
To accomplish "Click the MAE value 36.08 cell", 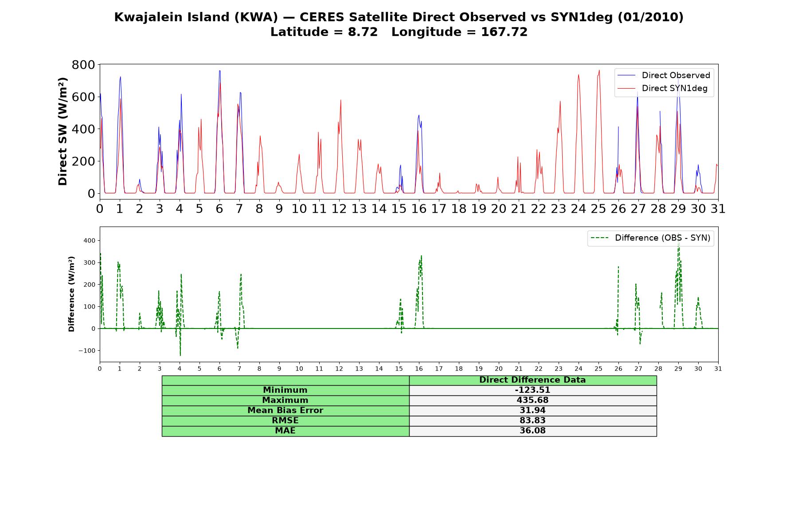I will coord(533,431).
